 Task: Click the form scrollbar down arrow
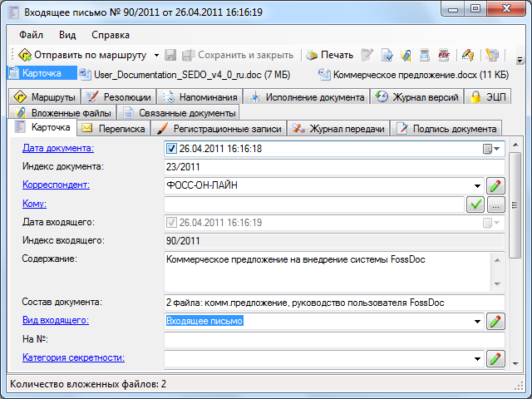(x=515, y=364)
